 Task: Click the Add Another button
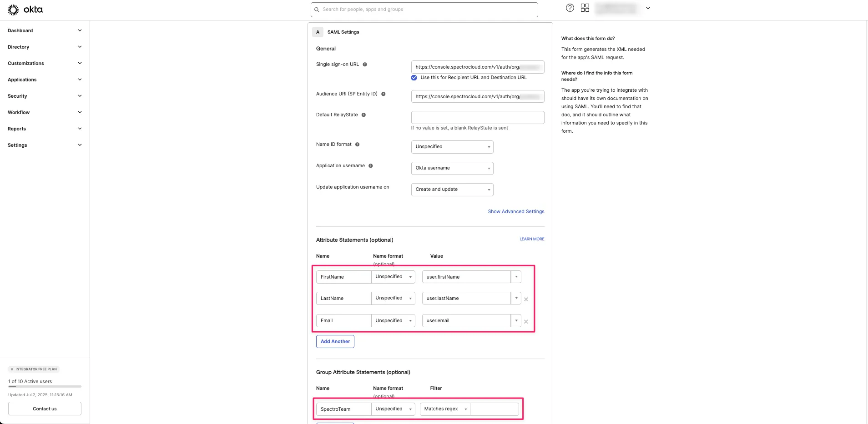point(335,341)
